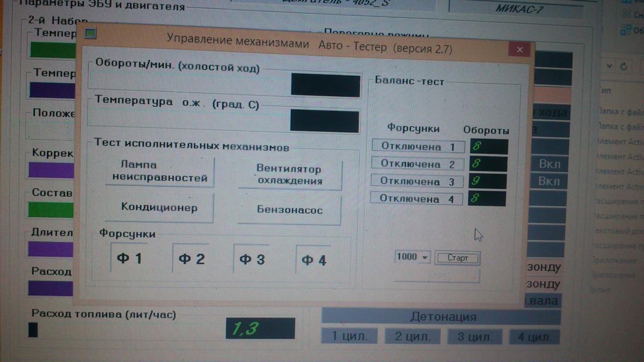Pick the 3 цил. detonation indicator

475,337
